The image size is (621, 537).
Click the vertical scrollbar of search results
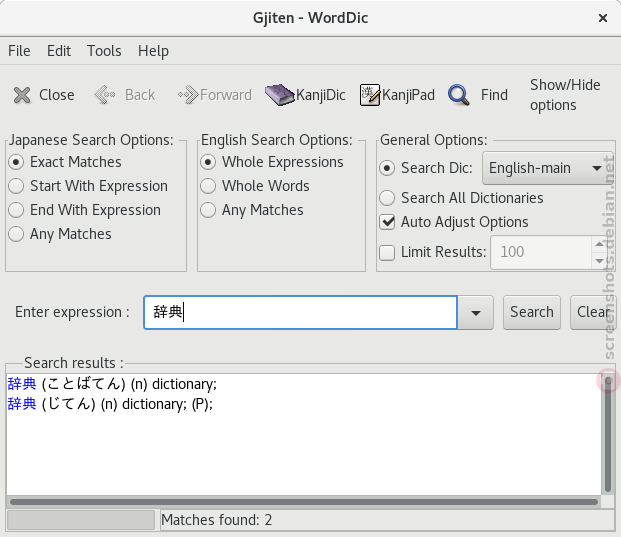click(x=608, y=434)
